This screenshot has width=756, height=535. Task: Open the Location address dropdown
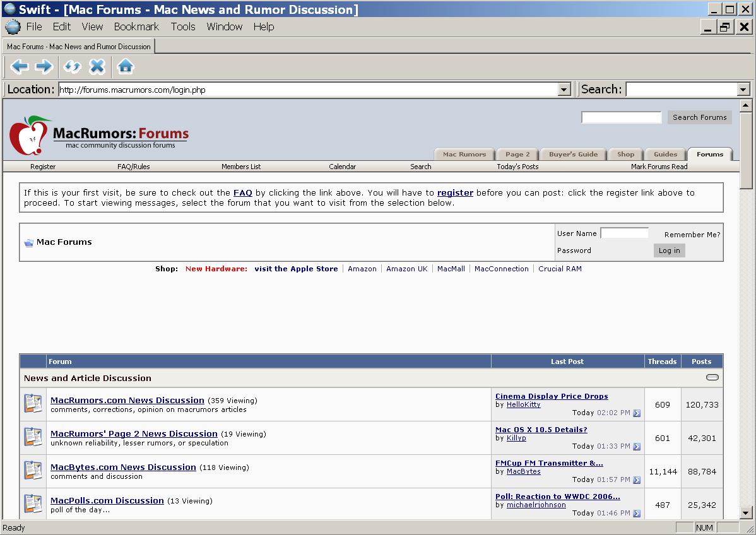click(564, 90)
